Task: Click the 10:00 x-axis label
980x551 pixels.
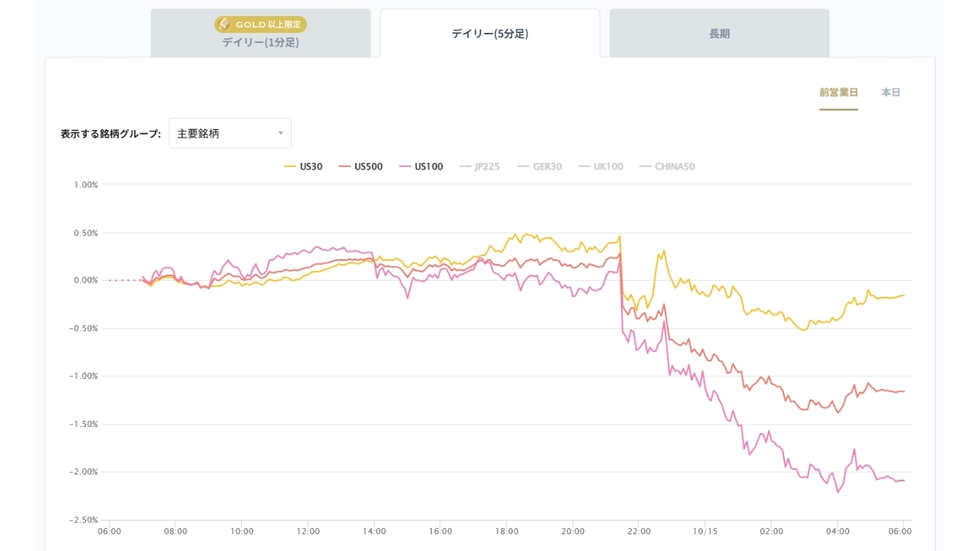Action: 242,531
